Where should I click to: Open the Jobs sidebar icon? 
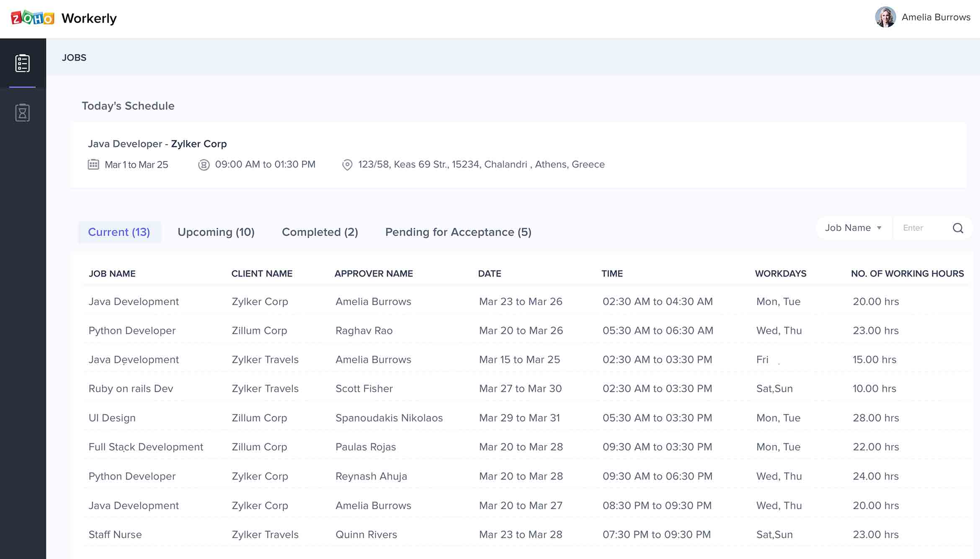point(23,63)
